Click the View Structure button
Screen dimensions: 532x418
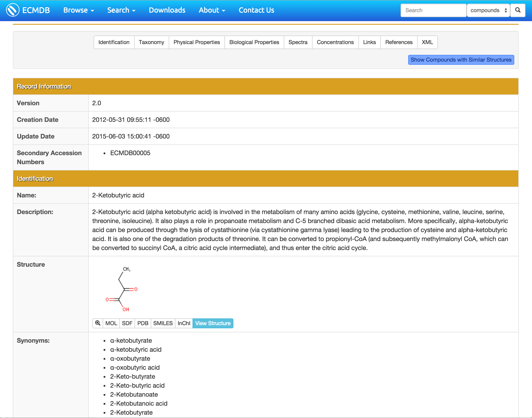[x=213, y=323]
